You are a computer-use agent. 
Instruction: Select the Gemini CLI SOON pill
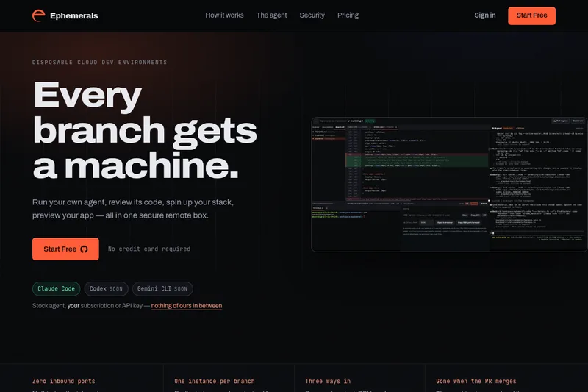point(162,288)
